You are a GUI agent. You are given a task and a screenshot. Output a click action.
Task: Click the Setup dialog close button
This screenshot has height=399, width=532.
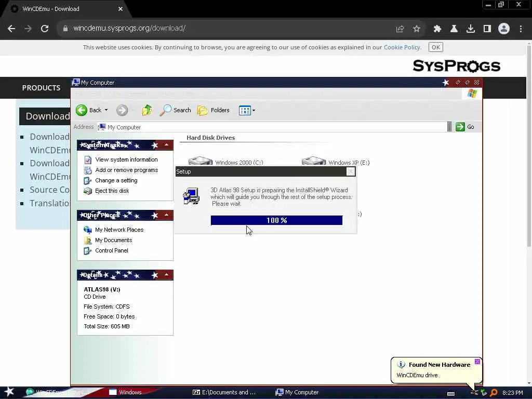[x=351, y=171]
